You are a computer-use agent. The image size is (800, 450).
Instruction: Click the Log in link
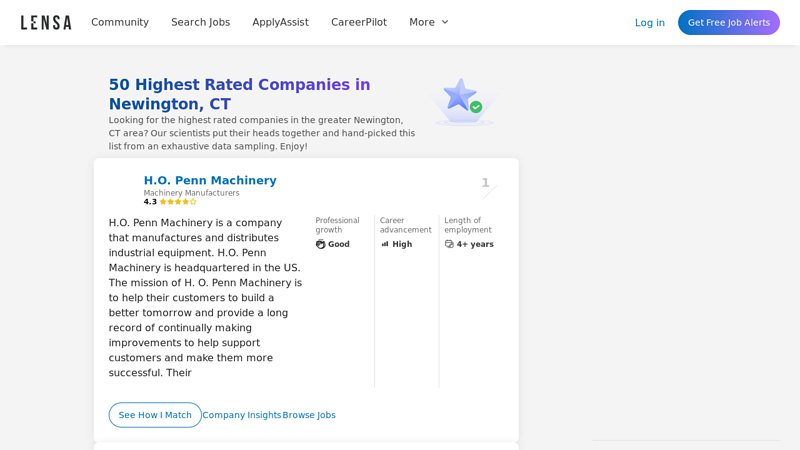point(649,22)
